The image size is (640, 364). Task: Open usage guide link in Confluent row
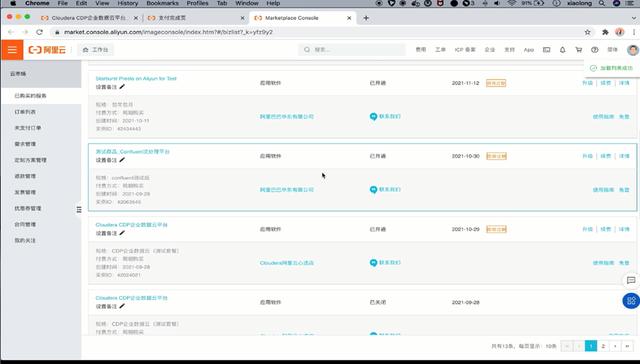coord(603,190)
